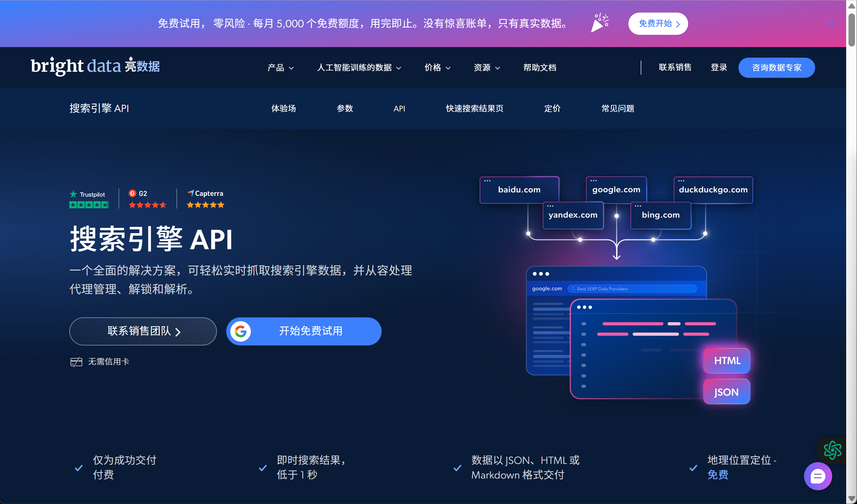Click the checkmark beside 数据以 JSON、HTML
The image size is (857, 504).
click(457, 468)
